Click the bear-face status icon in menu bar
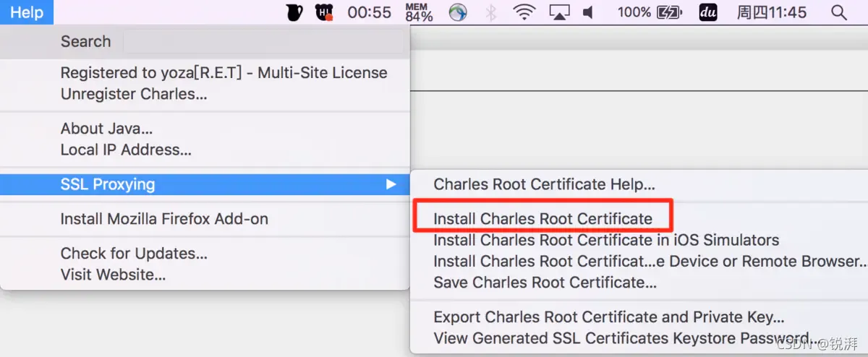Screen dimensions: 868x357 [324, 12]
